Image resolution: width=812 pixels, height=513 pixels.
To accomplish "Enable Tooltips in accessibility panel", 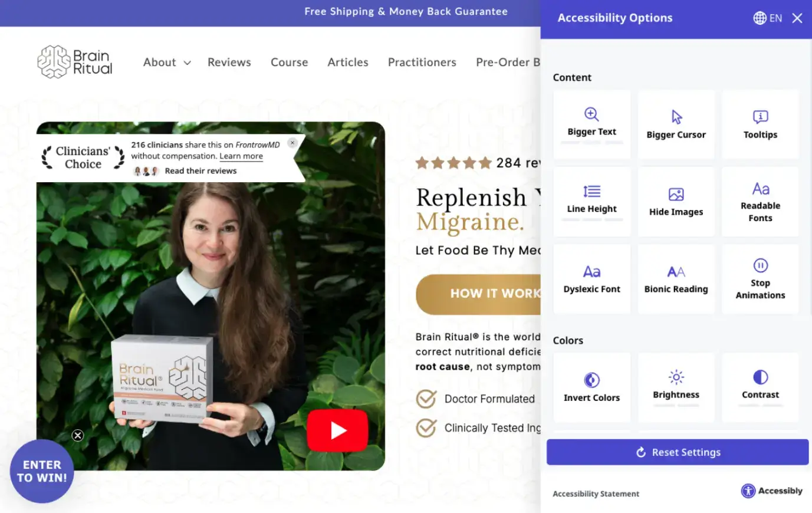I will point(760,124).
